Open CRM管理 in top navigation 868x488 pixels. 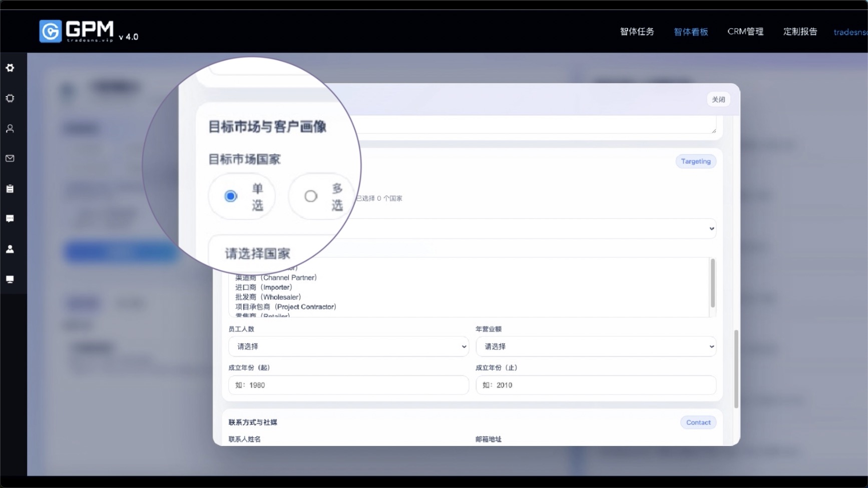745,32
